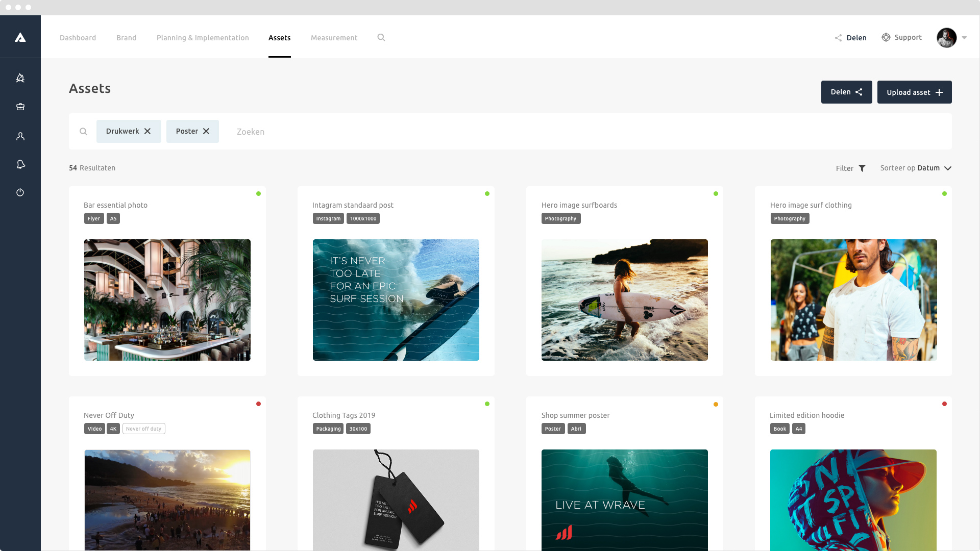
Task: Open the user profile icon in the sidebar
Action: [20, 136]
